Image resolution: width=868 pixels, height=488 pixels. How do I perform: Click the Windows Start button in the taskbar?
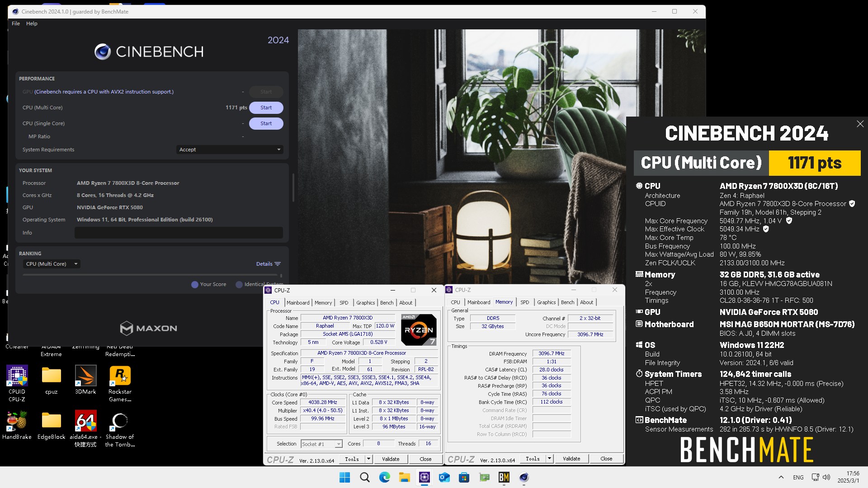click(344, 477)
